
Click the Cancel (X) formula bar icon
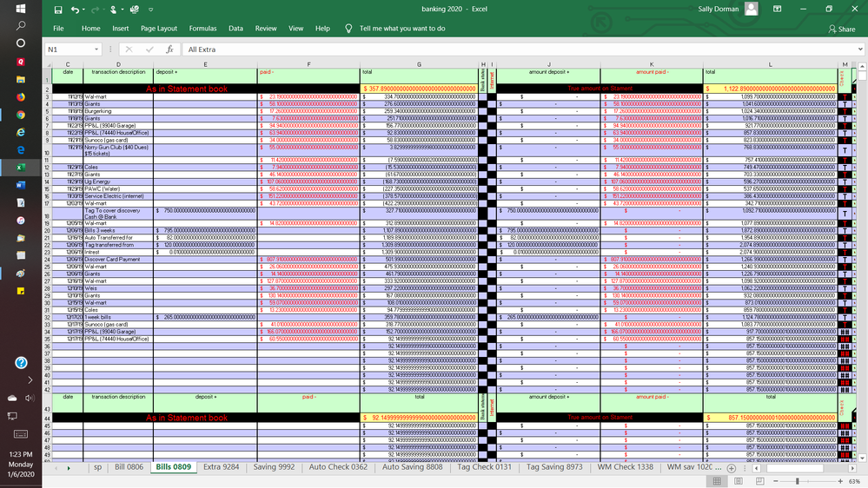pos(129,49)
